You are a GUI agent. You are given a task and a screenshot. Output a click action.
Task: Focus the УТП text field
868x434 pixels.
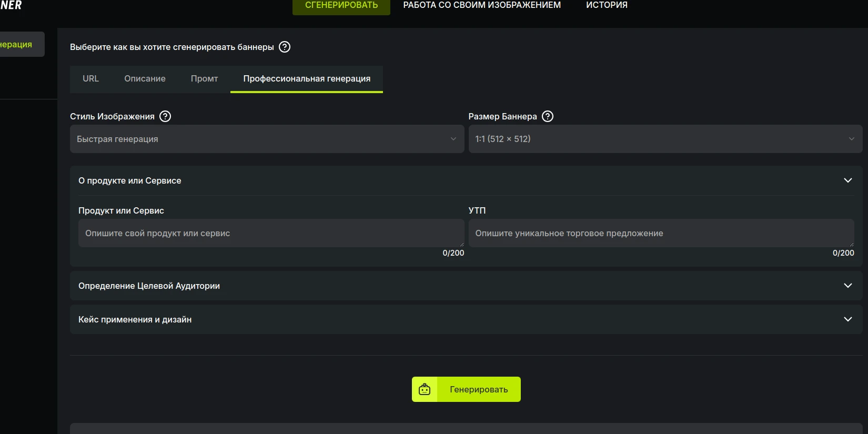[x=661, y=233]
